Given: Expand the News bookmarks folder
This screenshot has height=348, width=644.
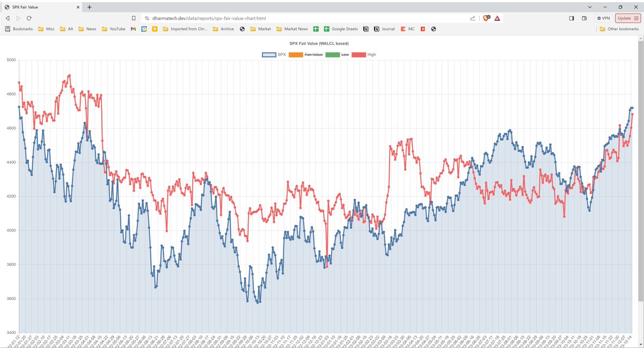Looking at the screenshot, I should (x=87, y=29).
